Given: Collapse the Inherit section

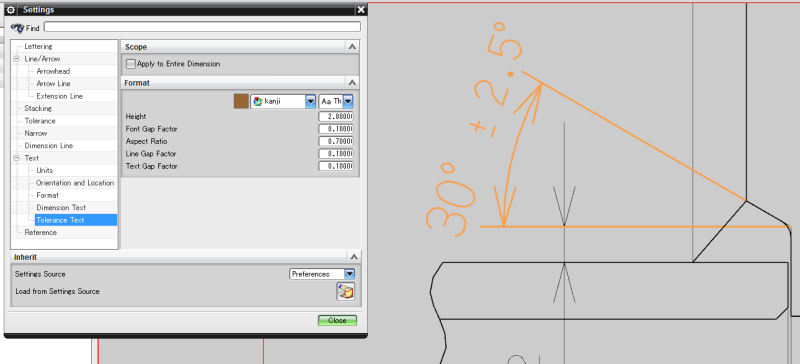Looking at the screenshot, I should coord(354,257).
